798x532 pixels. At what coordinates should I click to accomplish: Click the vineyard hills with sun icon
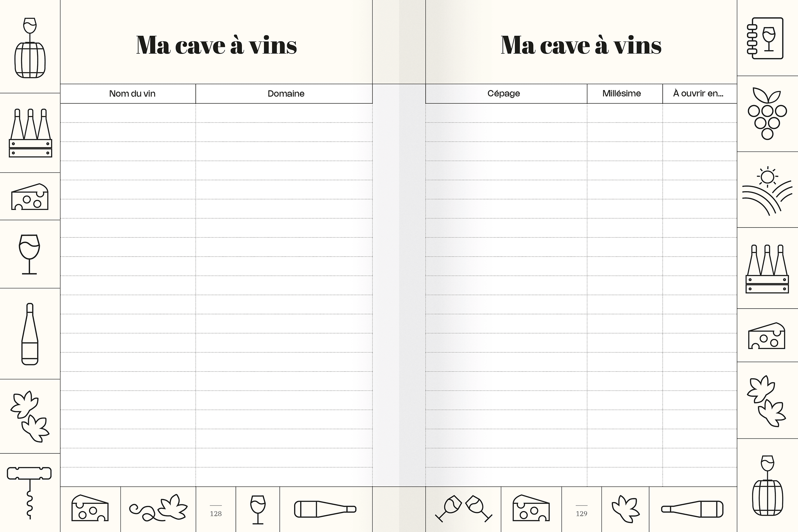coord(767,191)
